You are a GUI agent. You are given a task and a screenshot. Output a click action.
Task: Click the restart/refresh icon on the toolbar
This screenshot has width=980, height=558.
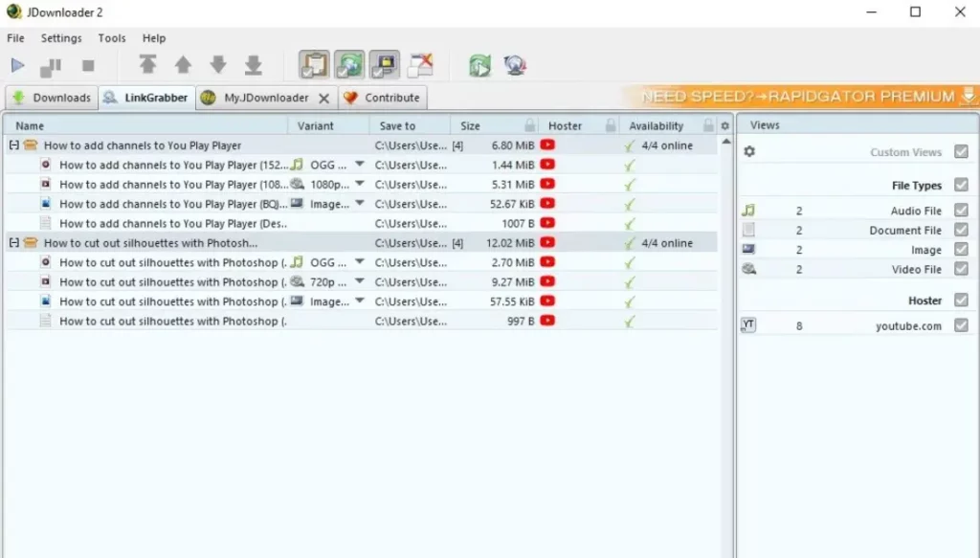[479, 64]
